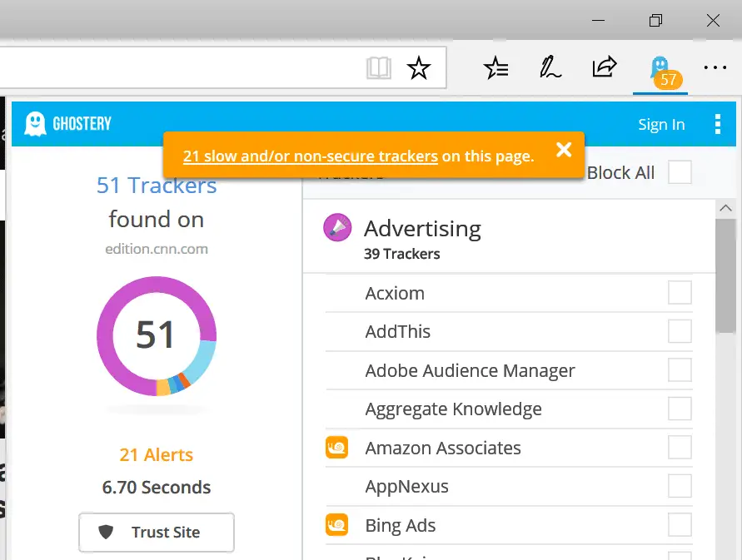Select the Adobe Audience Manager name
The image size is (742, 560).
pyautogui.click(x=470, y=370)
